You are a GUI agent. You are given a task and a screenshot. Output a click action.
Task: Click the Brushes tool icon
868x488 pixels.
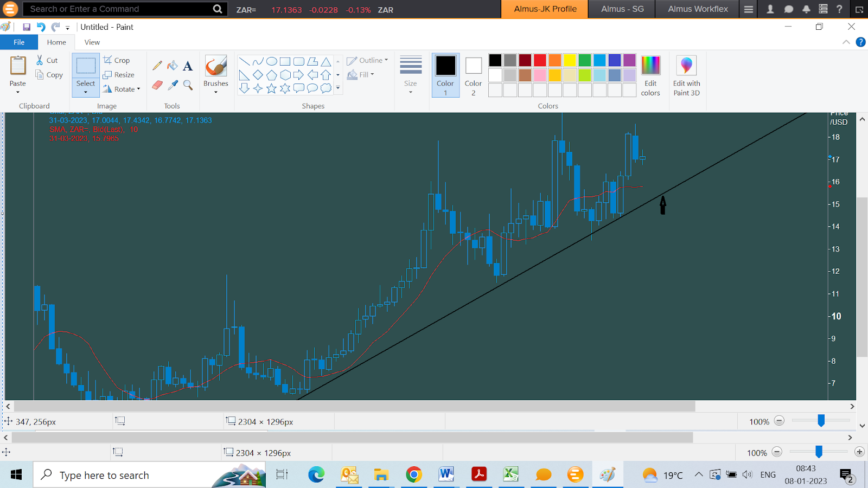(x=216, y=66)
